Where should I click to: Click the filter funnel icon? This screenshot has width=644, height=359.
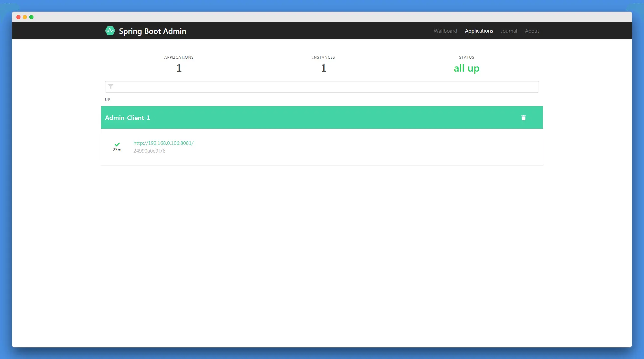tap(111, 87)
